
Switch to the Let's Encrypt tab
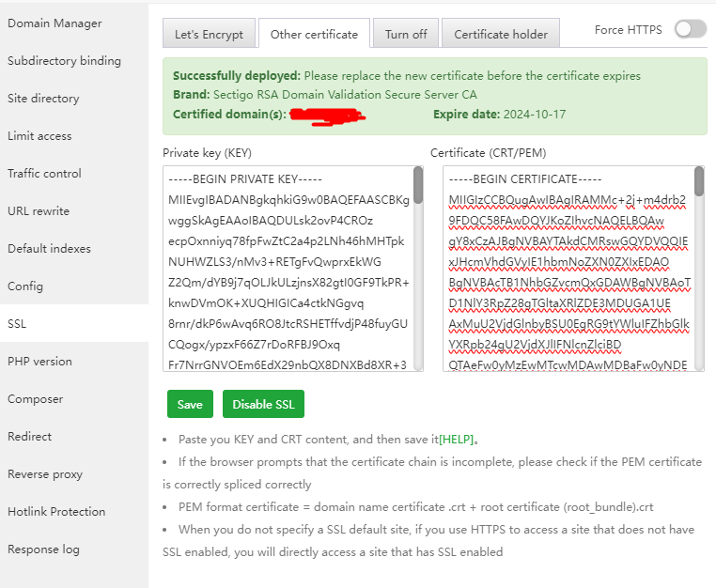coord(209,35)
